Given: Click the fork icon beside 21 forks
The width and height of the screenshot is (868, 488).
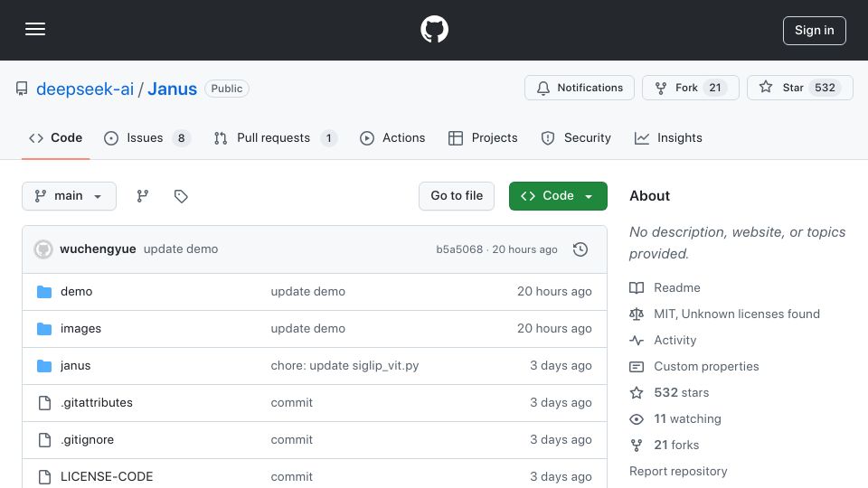Looking at the screenshot, I should (637, 445).
